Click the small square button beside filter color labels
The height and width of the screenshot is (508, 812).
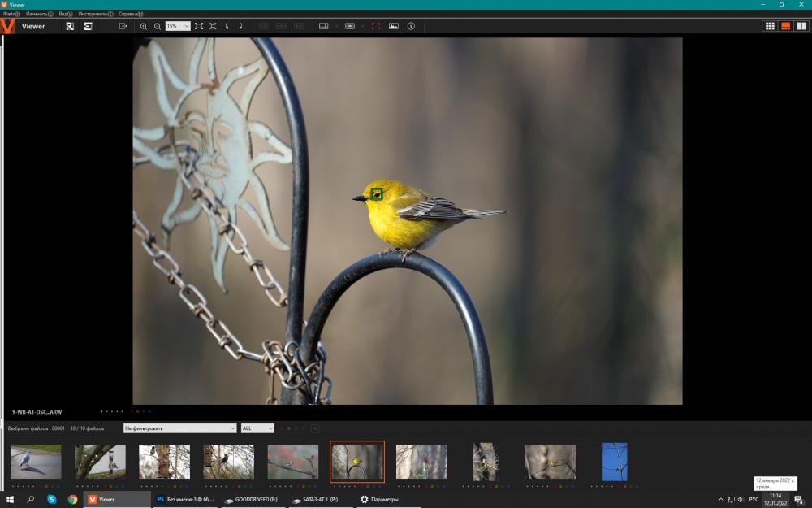click(314, 428)
